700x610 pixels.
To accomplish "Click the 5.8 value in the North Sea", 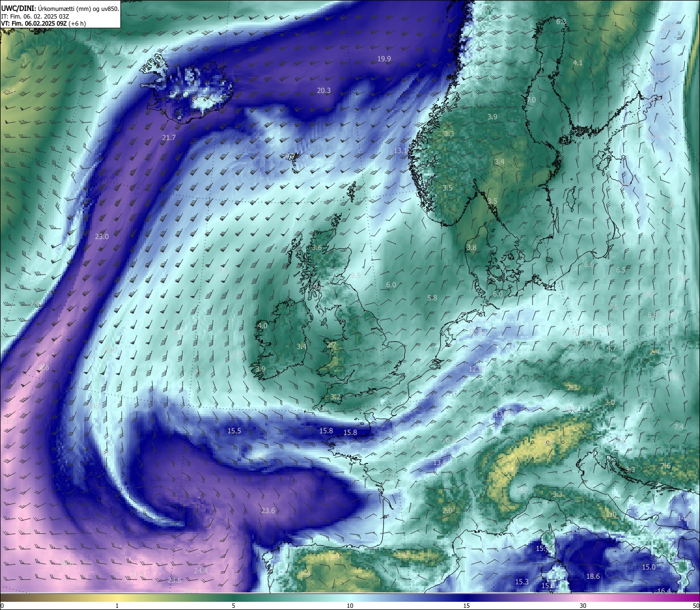I will tap(432, 298).
